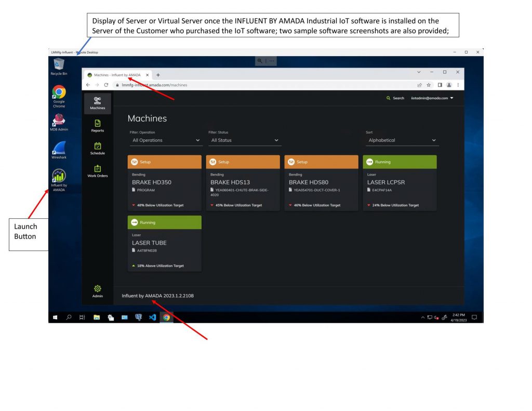Open the LASER LCPSR machine card

coord(400,183)
